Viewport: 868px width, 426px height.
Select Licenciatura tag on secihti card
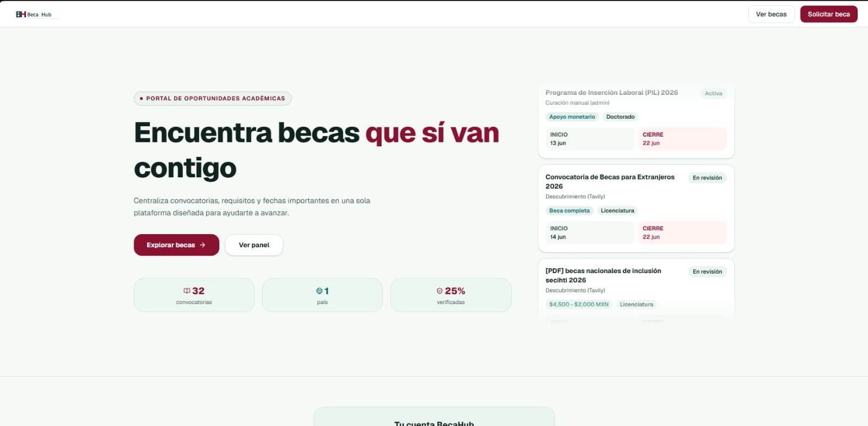pos(636,304)
